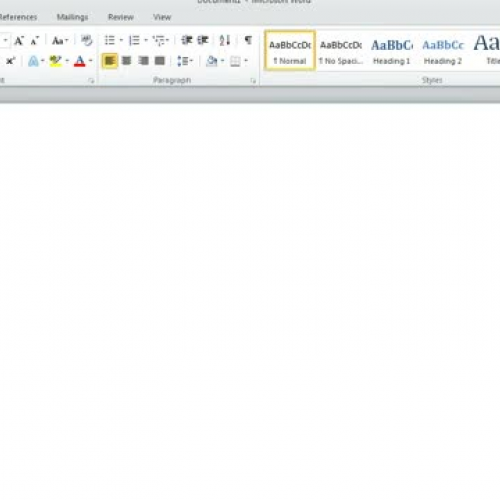Open the Mailings tab

72,17
